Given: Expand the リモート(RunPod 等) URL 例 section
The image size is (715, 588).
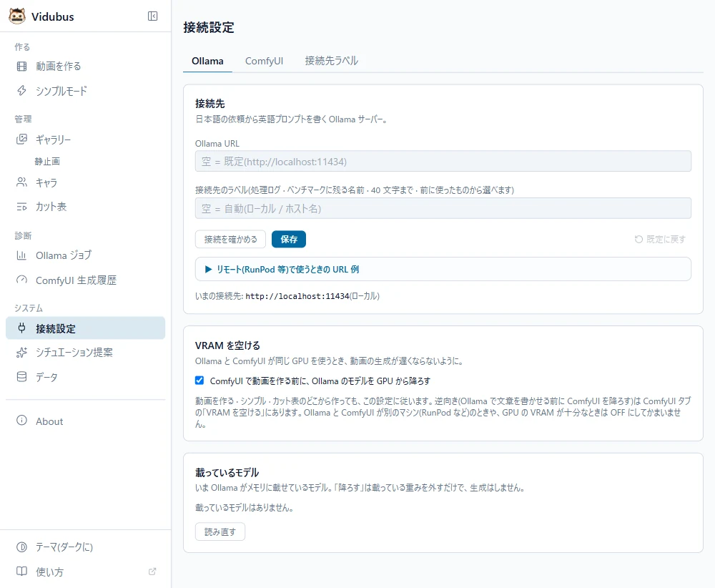Looking at the screenshot, I should [x=443, y=269].
